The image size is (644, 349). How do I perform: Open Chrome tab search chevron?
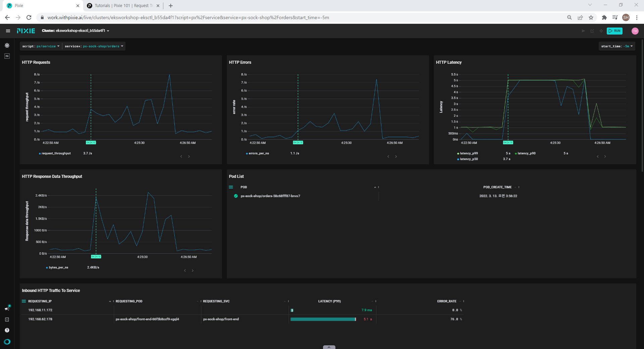pos(590,5)
